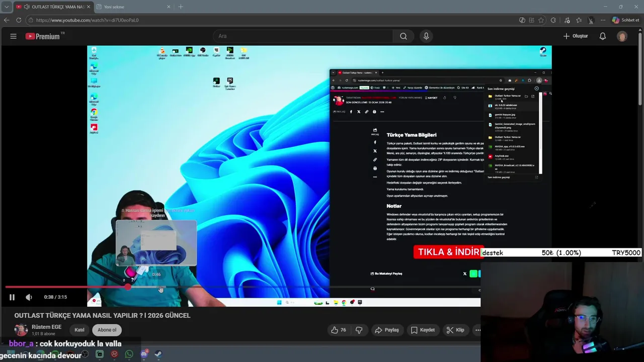Open the browser extensions puzzle icon
This screenshot has width=644, height=362.
[553, 20]
